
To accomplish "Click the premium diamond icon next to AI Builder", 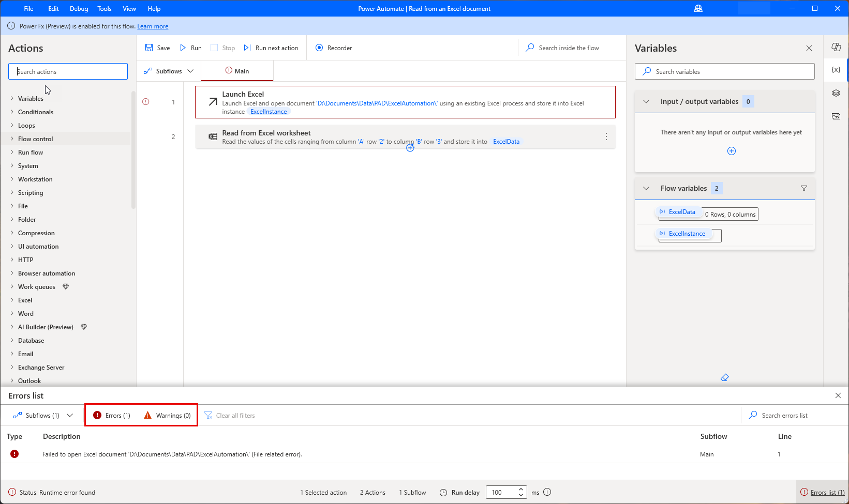I will 84,327.
